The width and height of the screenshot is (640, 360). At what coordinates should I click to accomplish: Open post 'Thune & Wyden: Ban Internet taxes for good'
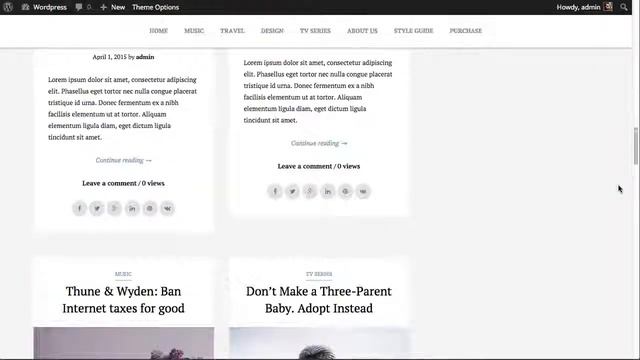point(123,300)
